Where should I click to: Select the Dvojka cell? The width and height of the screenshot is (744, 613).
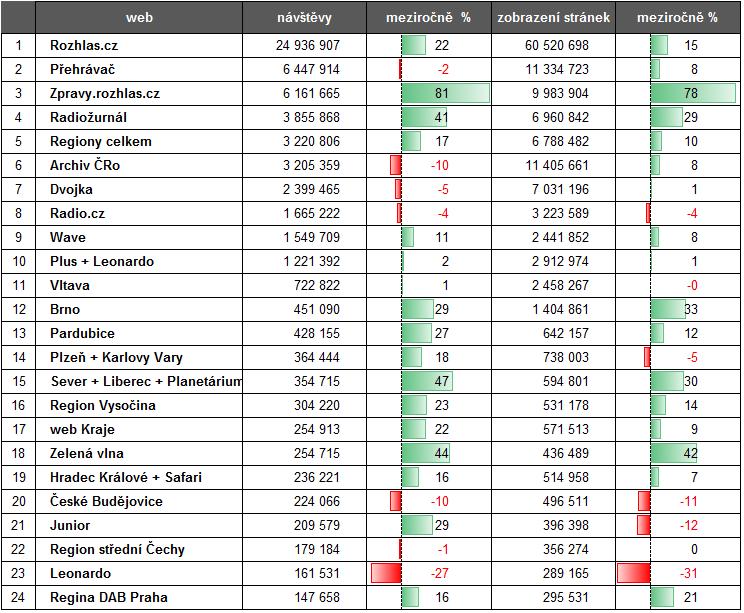point(139,189)
